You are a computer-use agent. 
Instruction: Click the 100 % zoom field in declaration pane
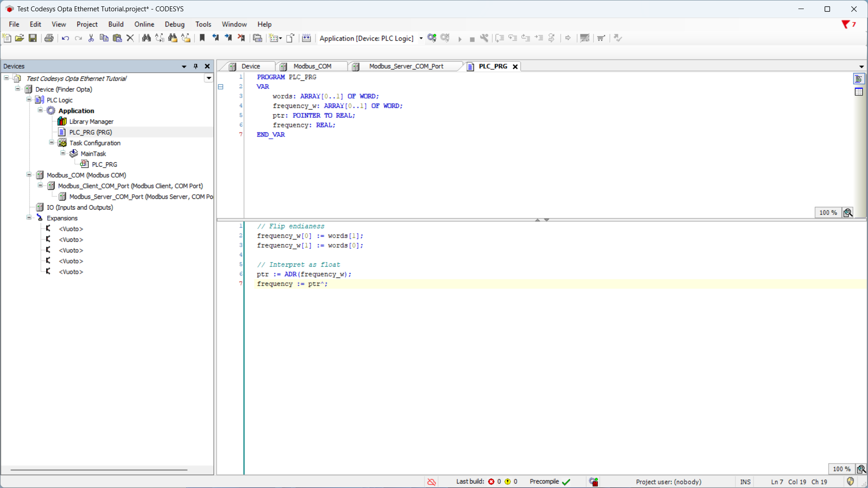[828, 213]
